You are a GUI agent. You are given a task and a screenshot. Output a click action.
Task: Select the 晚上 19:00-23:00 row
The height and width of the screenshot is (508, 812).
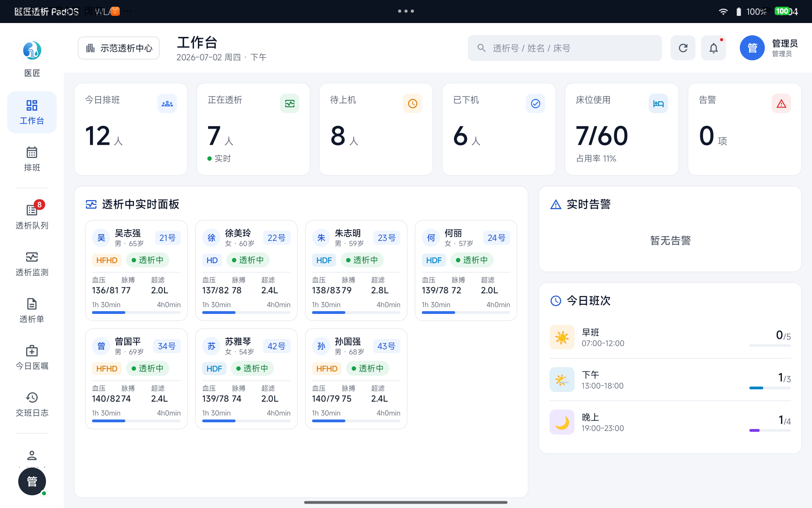pyautogui.click(x=670, y=422)
